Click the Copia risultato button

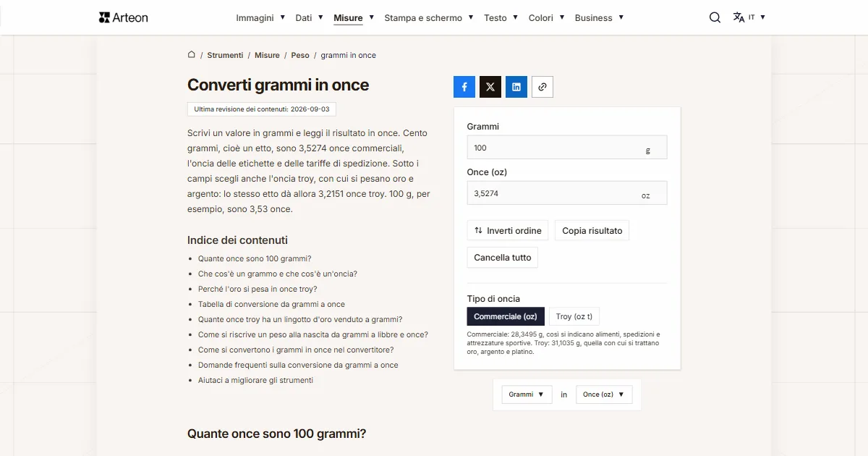point(592,230)
